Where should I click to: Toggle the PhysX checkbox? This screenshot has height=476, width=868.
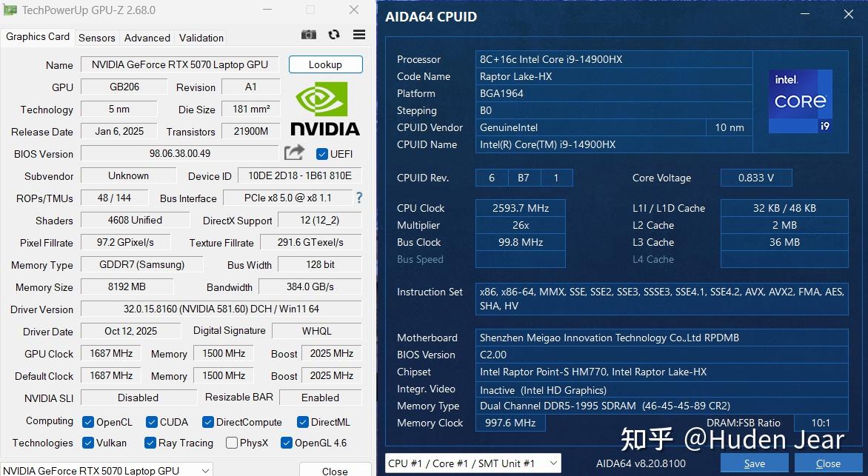(232, 442)
